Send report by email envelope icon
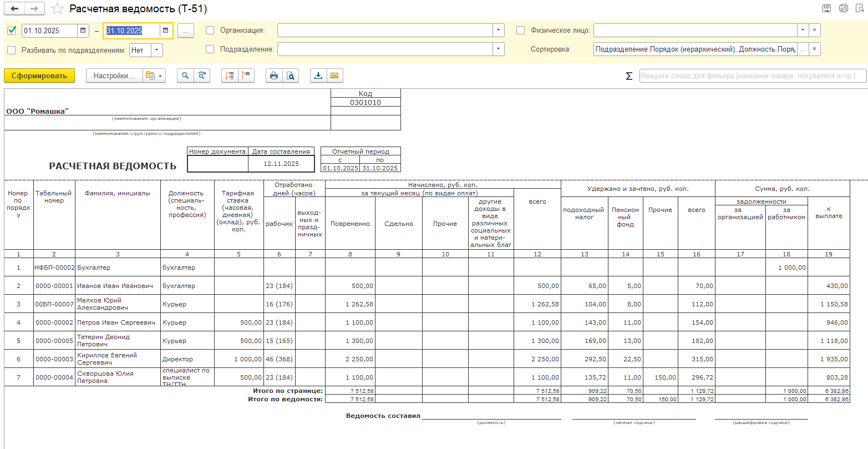 point(334,76)
